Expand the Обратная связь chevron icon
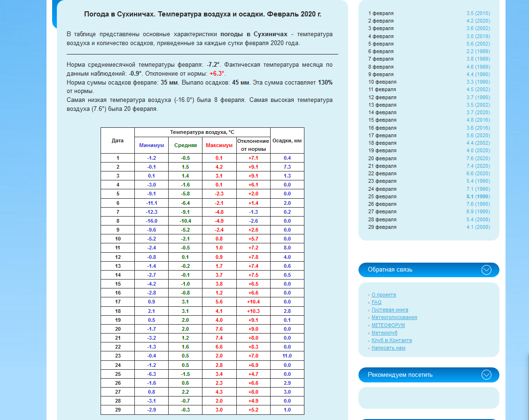Image resolution: width=529 pixels, height=420 pixels. [486, 270]
